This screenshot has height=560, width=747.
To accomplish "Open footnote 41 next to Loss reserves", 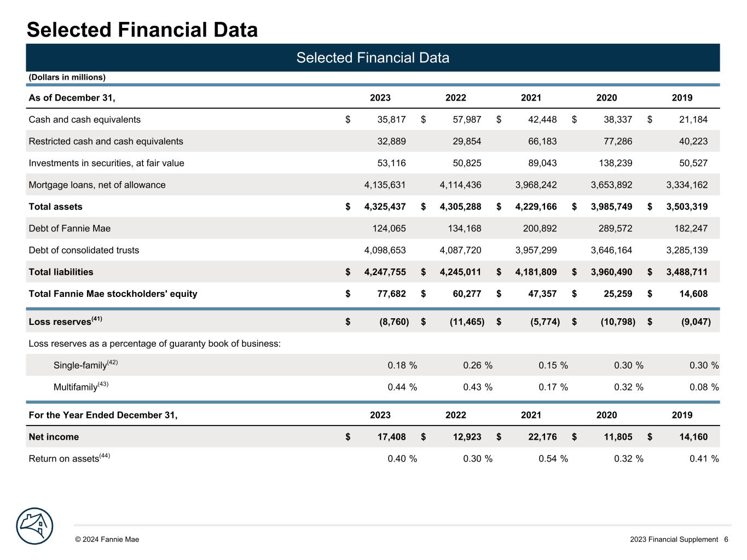I will click(96, 319).
